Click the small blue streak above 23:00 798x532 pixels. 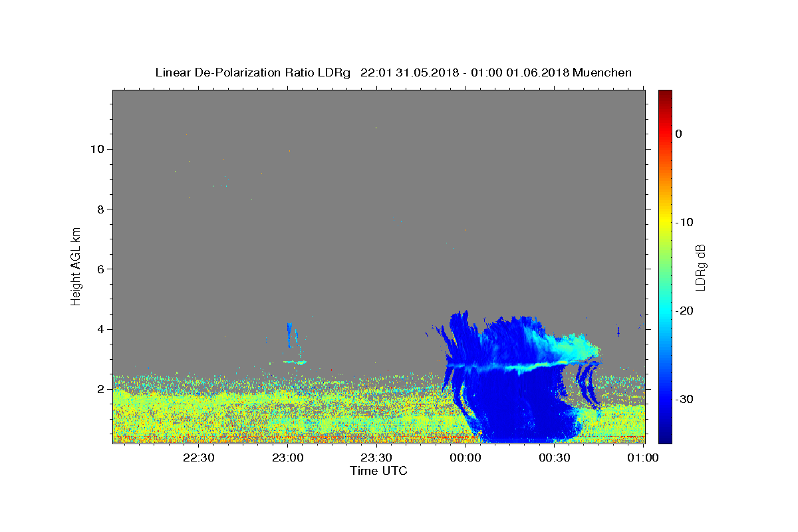[x=289, y=334]
